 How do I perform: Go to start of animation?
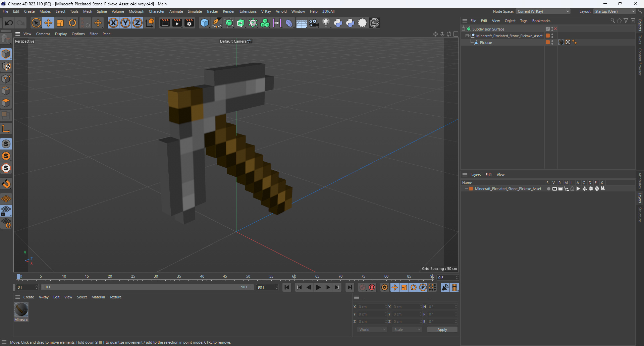pyautogui.click(x=287, y=287)
